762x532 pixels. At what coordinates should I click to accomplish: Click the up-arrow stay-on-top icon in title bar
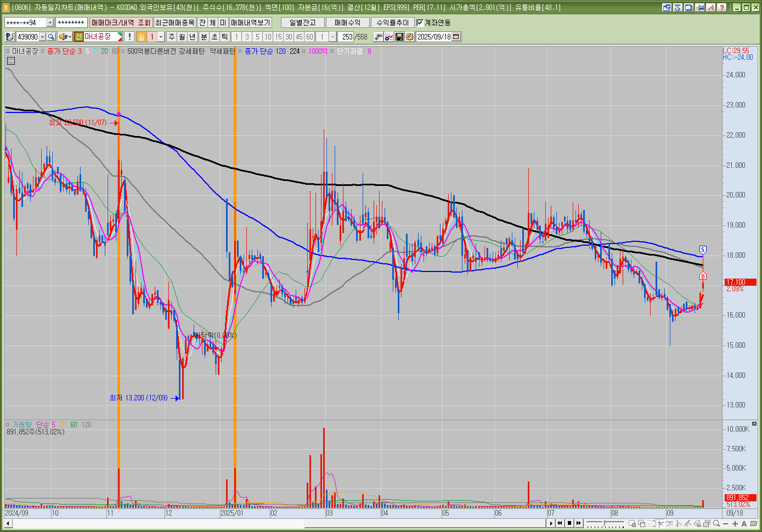click(678, 7)
